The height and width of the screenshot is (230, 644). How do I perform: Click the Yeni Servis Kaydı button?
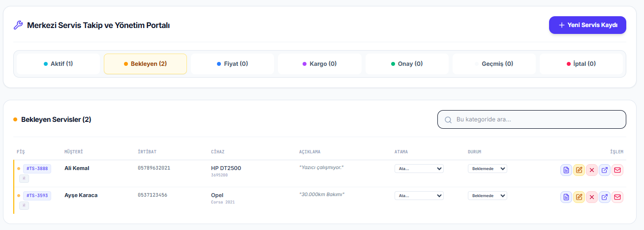coord(587,25)
